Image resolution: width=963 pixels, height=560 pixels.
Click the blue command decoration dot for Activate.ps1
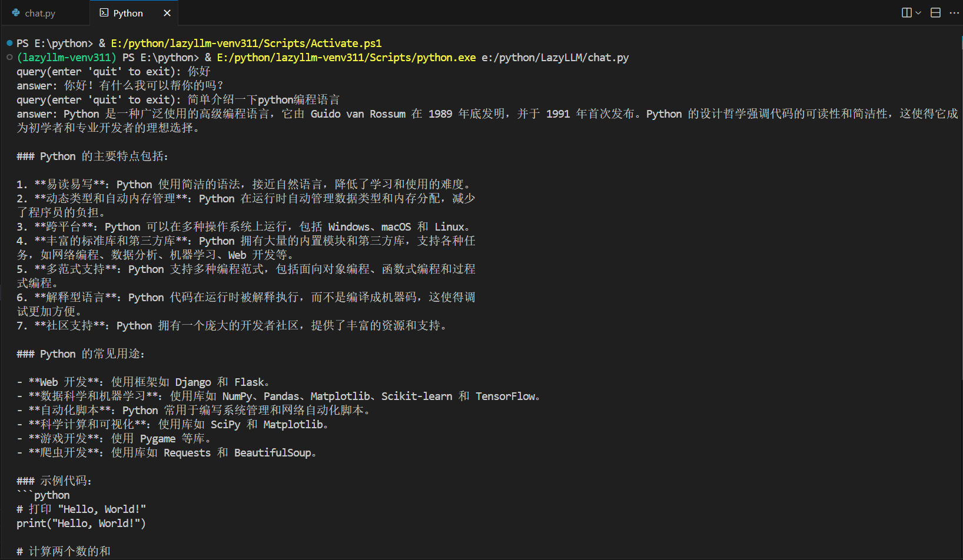point(9,43)
